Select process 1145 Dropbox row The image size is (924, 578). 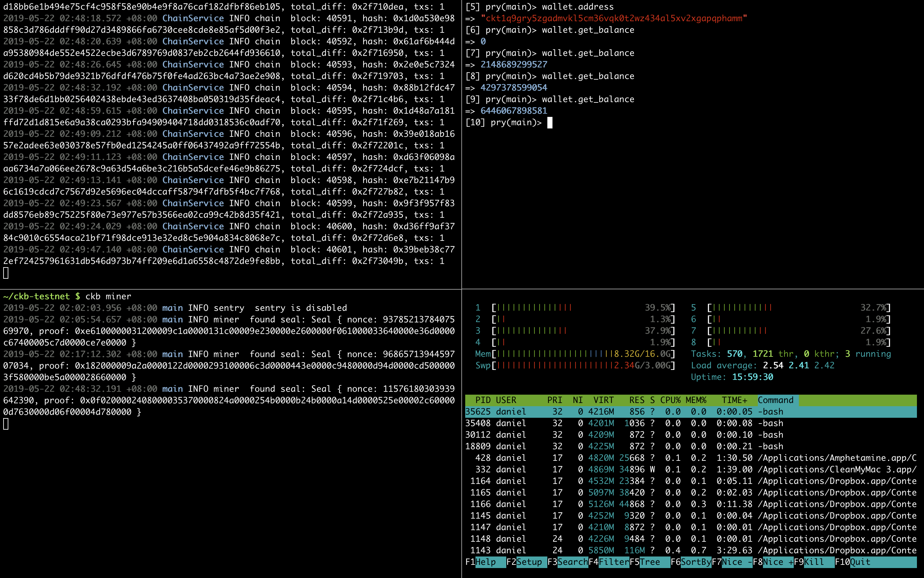691,516
